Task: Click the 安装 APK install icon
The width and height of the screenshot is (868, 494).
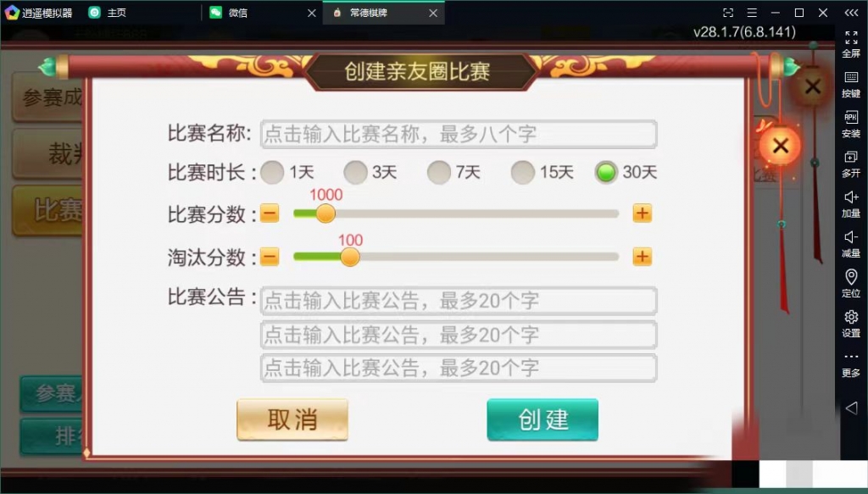Action: 851,125
